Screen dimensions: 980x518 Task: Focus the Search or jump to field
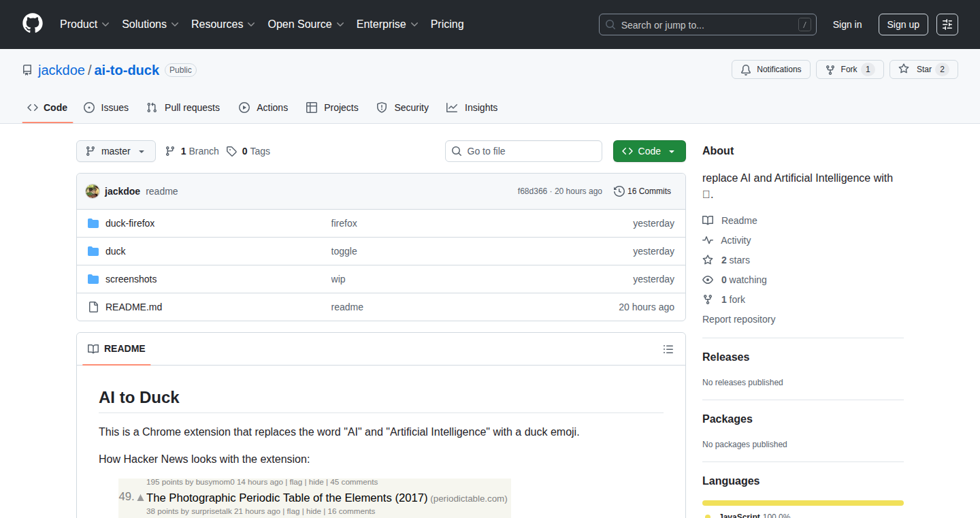[708, 25]
